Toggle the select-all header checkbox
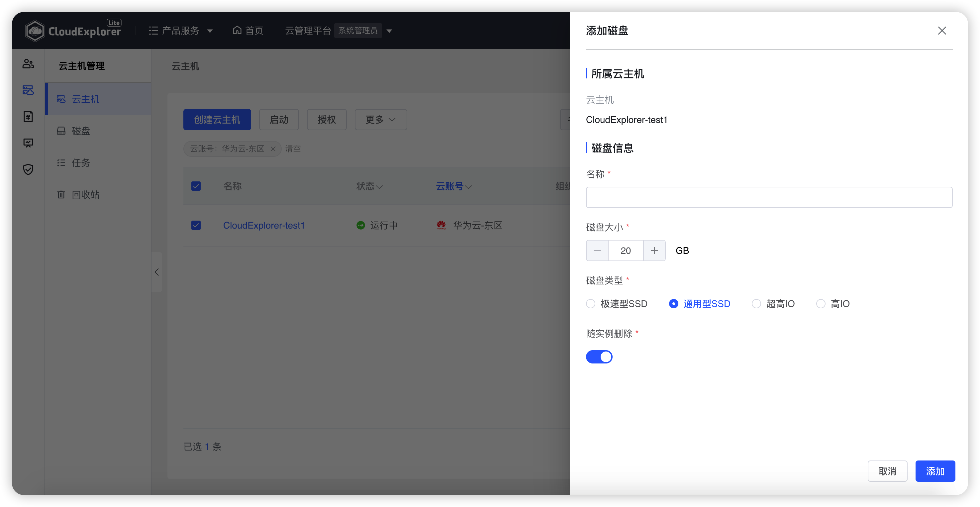Screen dimensions: 980x507 (x=196, y=186)
